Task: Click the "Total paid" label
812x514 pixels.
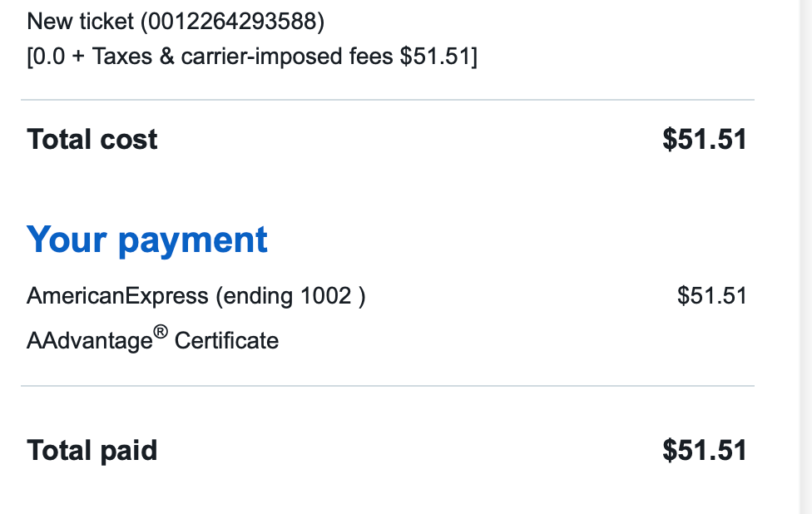Action: [92, 450]
